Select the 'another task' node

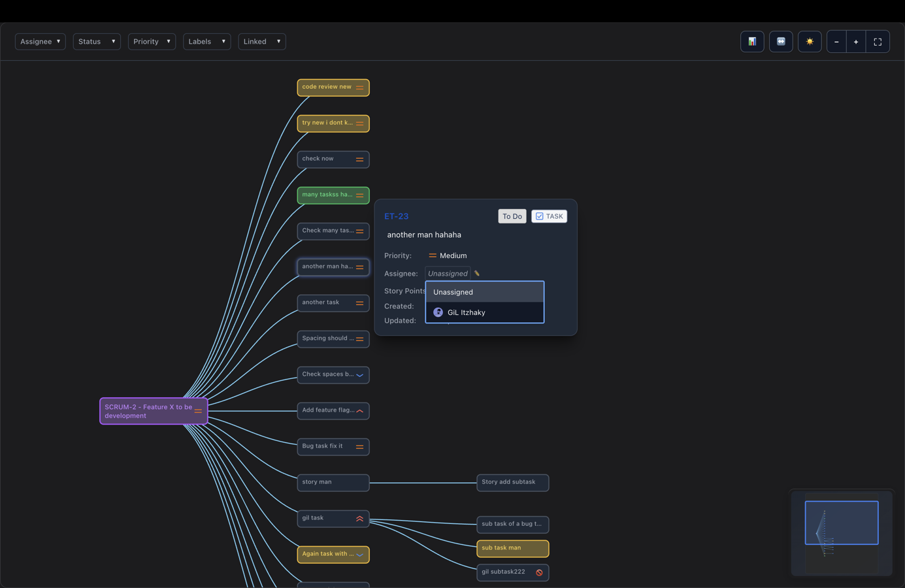(x=333, y=303)
